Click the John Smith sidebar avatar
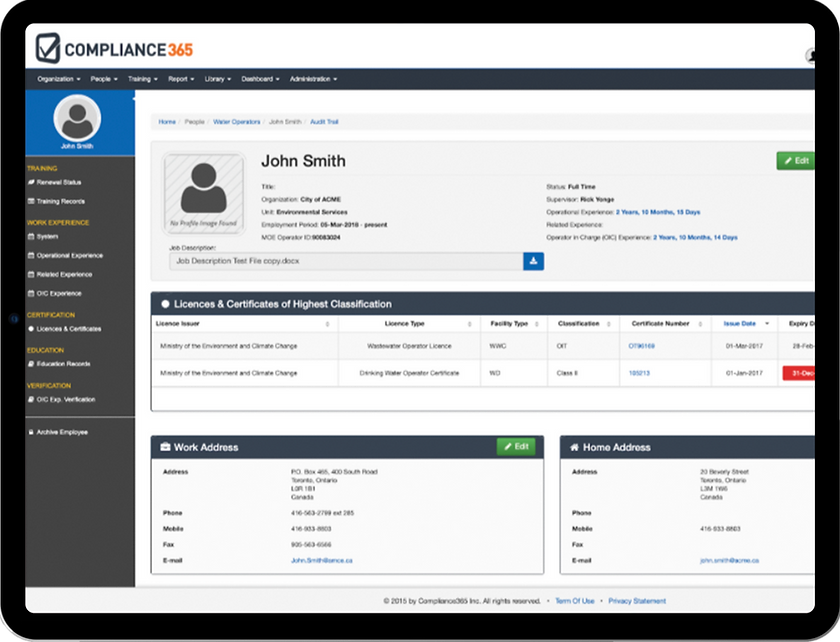840x642 pixels. click(x=77, y=118)
